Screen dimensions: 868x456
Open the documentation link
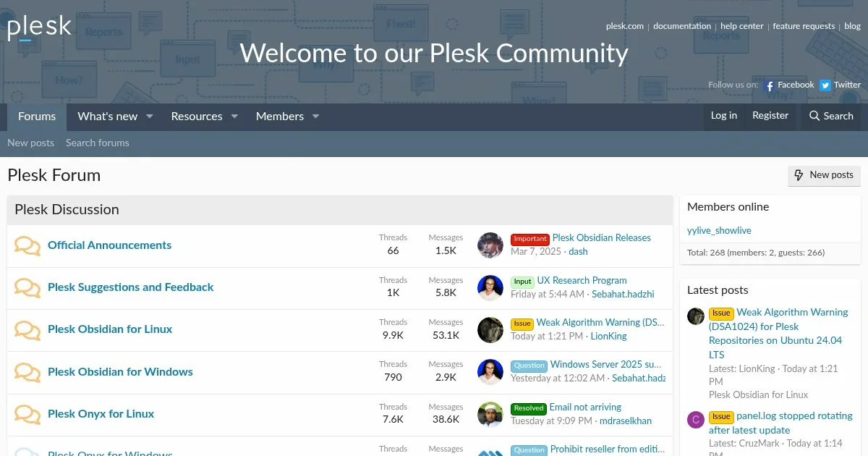pos(682,26)
